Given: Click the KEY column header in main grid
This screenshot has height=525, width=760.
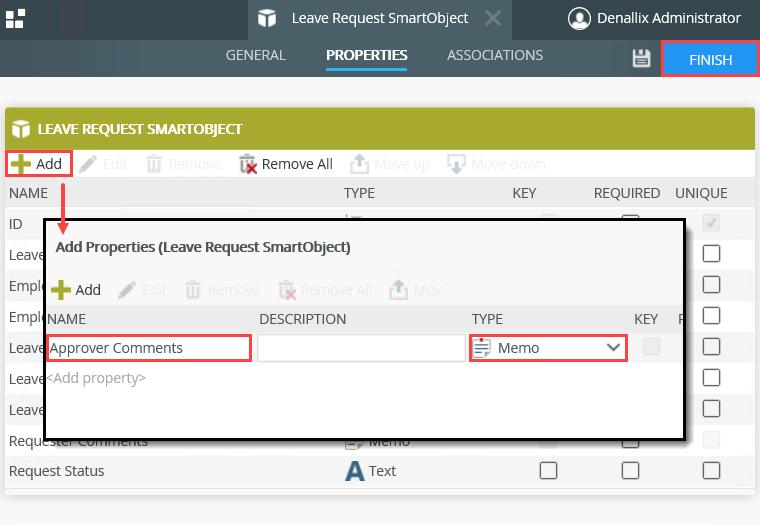Looking at the screenshot, I should pyautogui.click(x=524, y=193).
